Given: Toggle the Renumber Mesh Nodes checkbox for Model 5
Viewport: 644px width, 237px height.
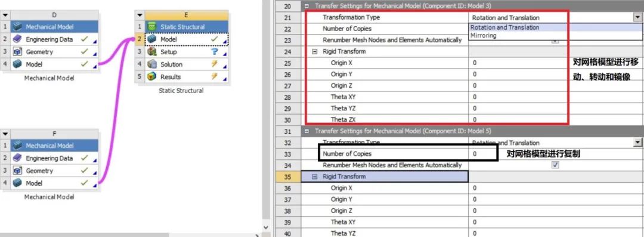Looking at the screenshot, I should 555,165.
